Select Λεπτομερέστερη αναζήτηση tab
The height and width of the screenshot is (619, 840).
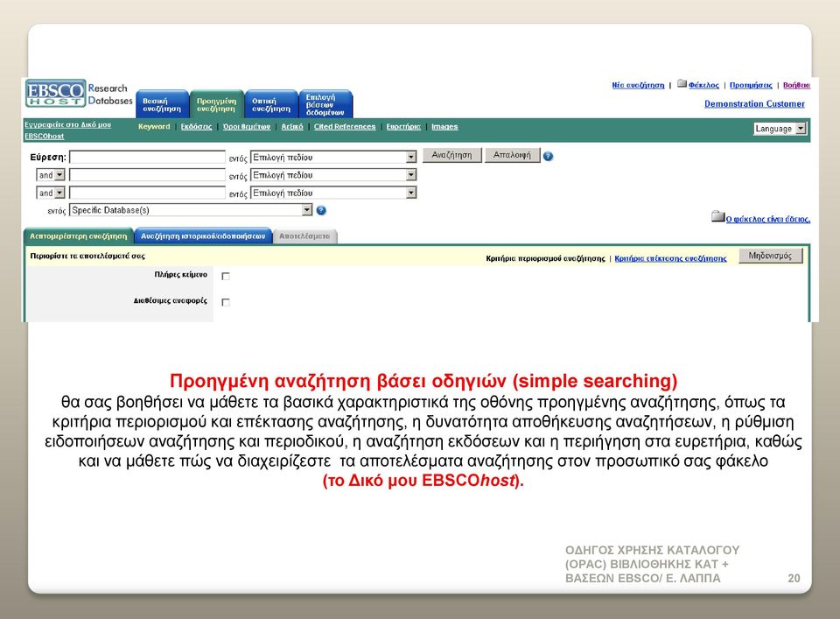(78, 236)
